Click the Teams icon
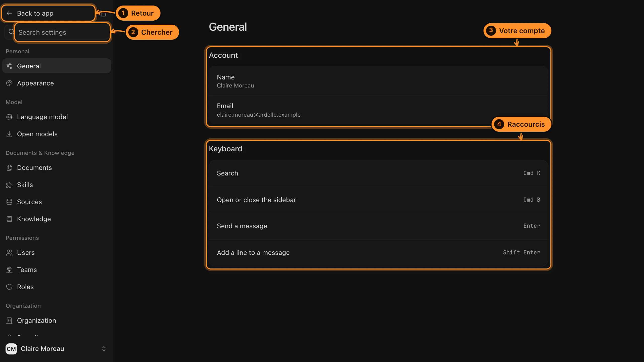The width and height of the screenshot is (644, 362). click(9, 270)
